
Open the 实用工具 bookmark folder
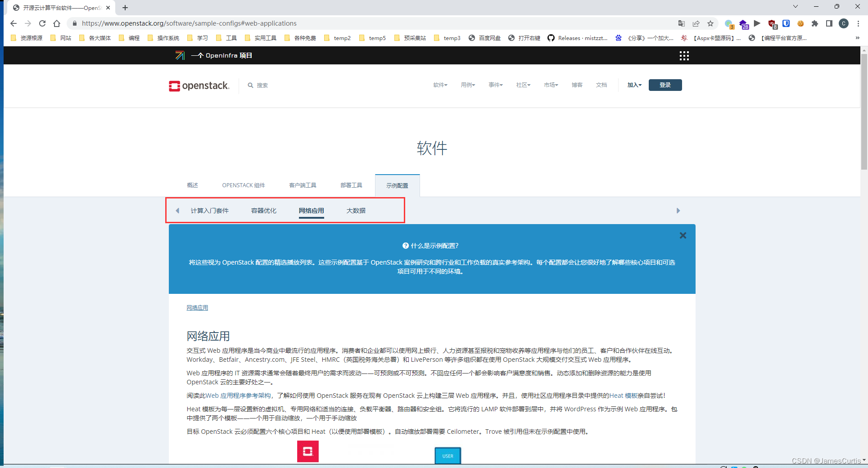pyautogui.click(x=260, y=38)
